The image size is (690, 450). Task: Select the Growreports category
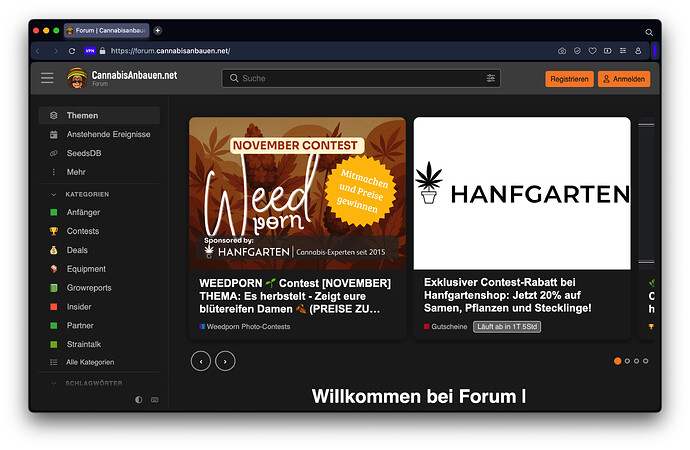(x=92, y=288)
